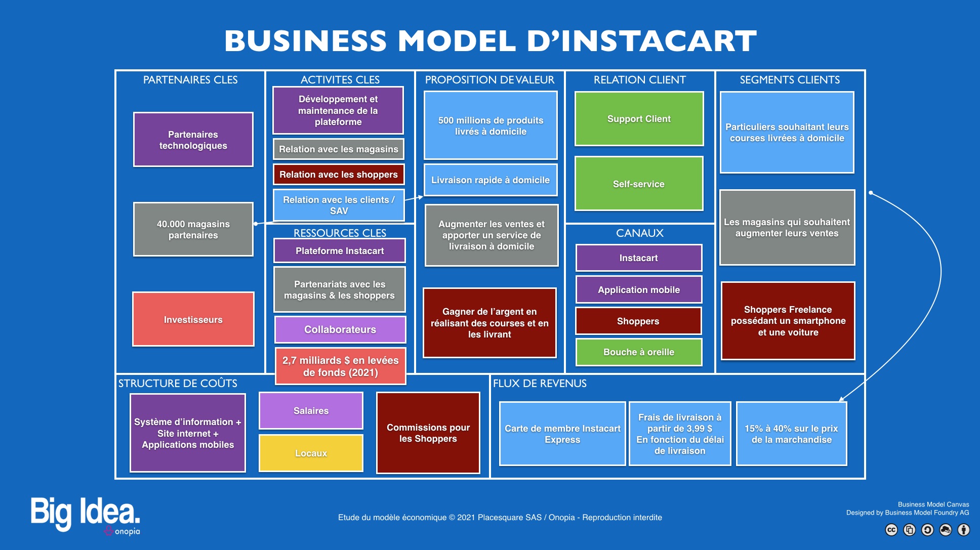Select the 'Investisseurs' card
Screen dimensions: 980x550
point(193,319)
